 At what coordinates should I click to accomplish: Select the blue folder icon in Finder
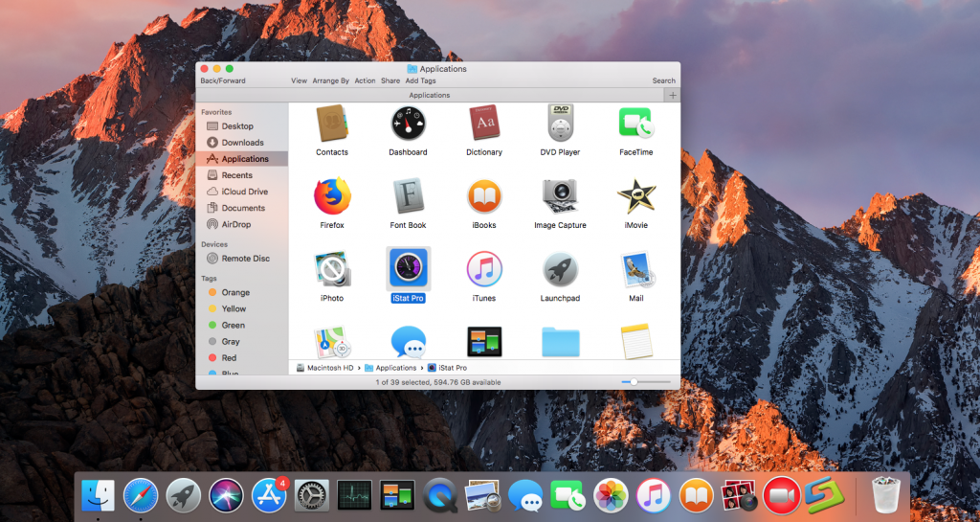coord(560,342)
